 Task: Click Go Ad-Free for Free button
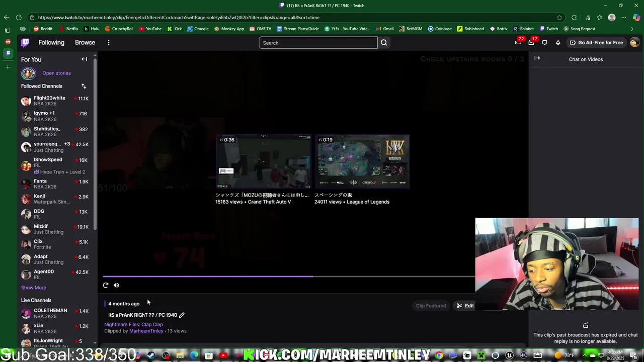[x=596, y=43]
